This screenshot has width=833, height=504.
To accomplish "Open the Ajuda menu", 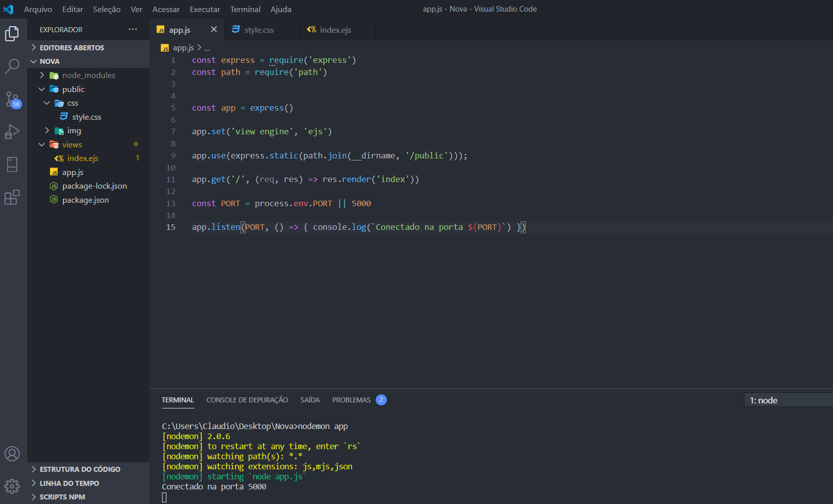I will tap(281, 9).
